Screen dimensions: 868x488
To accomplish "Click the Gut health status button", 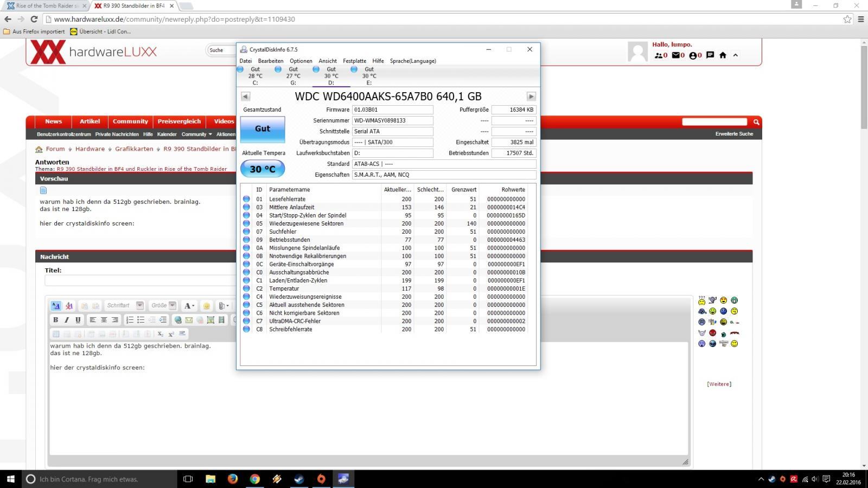I will tap(263, 129).
